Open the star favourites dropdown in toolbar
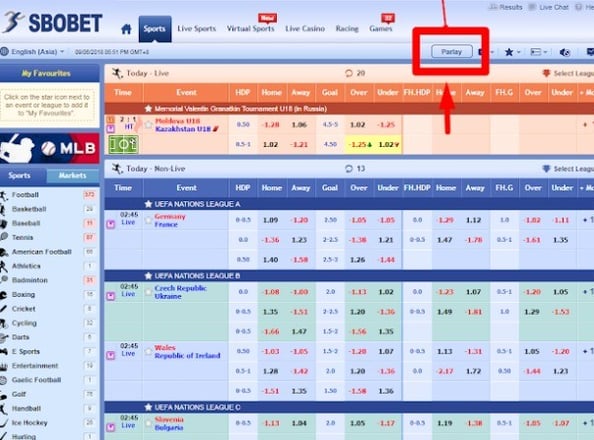 513,52
